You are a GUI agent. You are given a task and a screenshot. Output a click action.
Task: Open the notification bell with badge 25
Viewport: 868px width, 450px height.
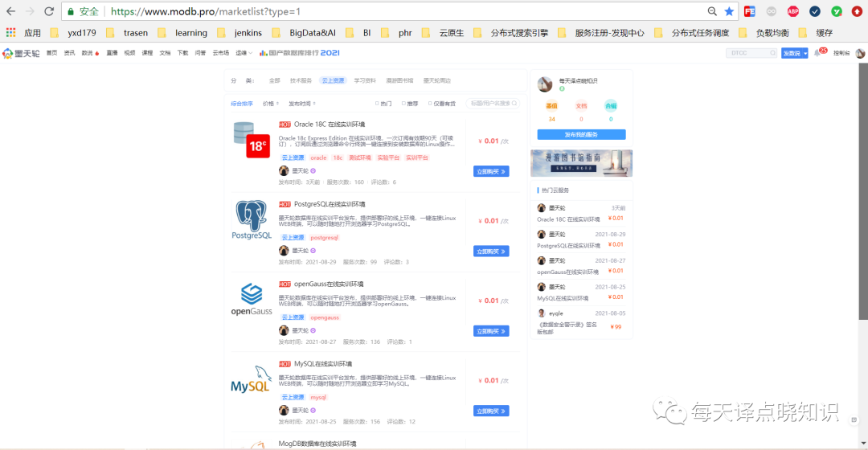click(817, 52)
